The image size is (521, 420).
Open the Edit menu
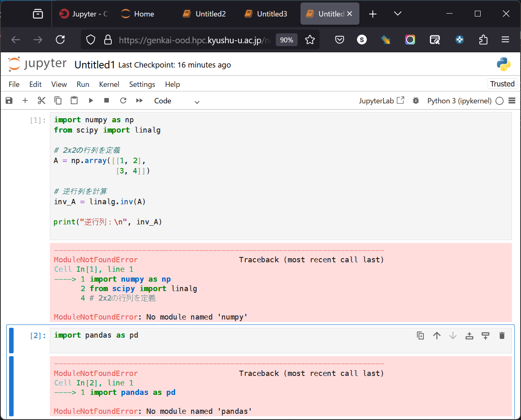tap(35, 84)
